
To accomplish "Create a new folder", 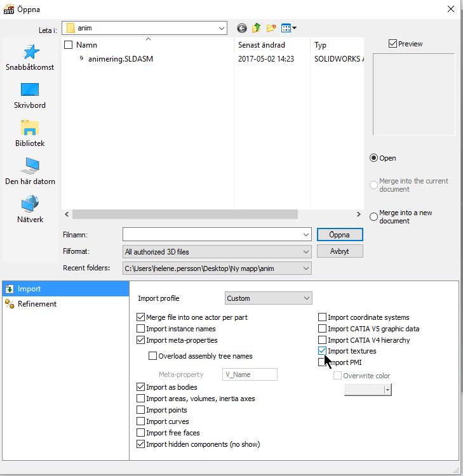I will pos(271,28).
